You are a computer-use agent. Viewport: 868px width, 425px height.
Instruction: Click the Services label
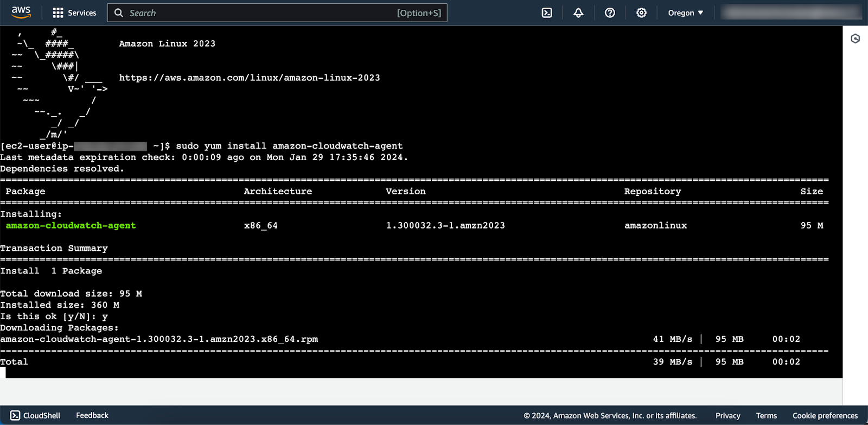pyautogui.click(x=82, y=12)
